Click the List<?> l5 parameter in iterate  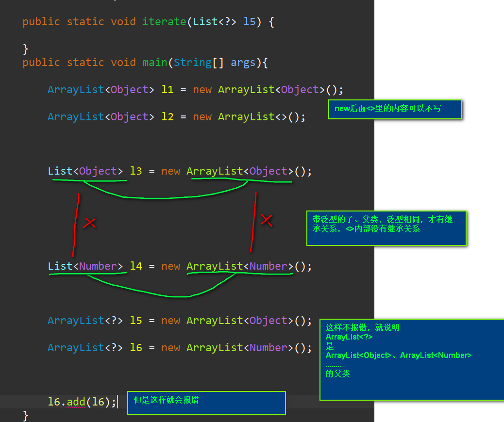[224, 22]
